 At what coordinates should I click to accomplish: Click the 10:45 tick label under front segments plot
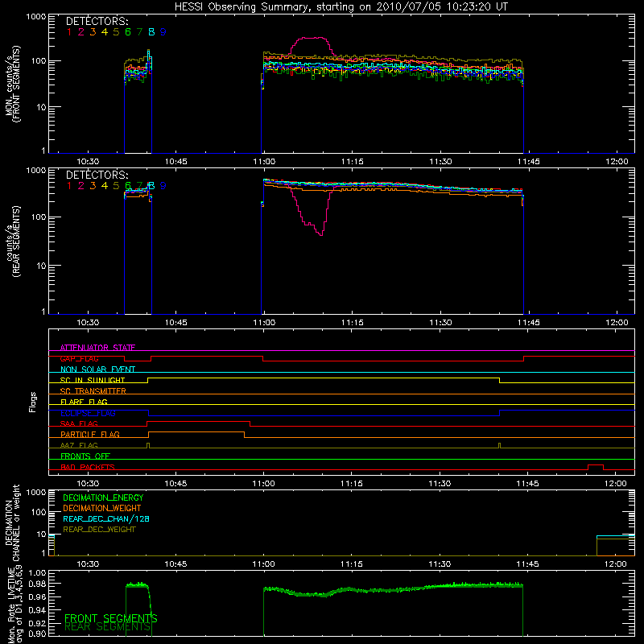click(175, 162)
